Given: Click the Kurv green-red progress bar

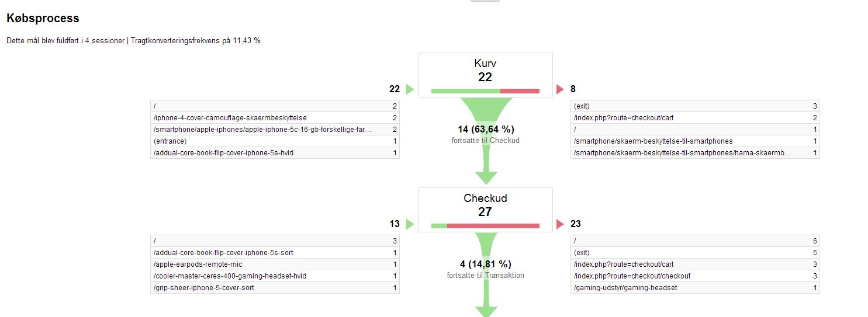Looking at the screenshot, I should (x=485, y=91).
